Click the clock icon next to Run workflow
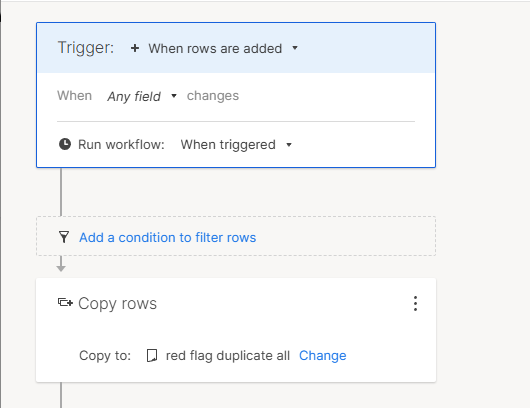Viewport: 530px width, 408px height. (x=65, y=144)
